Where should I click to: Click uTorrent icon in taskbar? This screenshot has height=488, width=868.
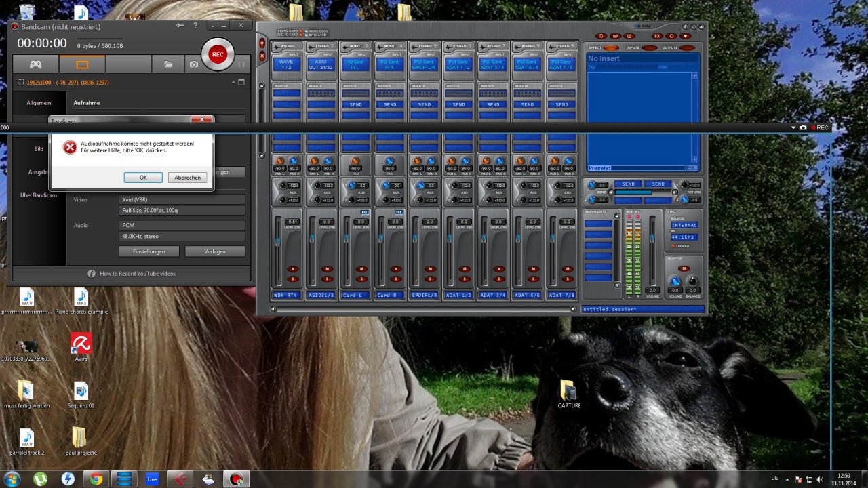[40, 479]
